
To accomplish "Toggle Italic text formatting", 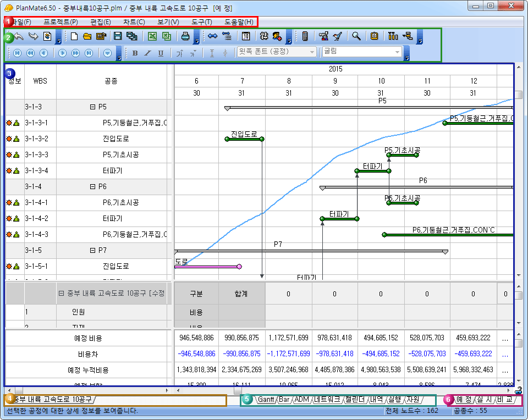I will point(147,53).
